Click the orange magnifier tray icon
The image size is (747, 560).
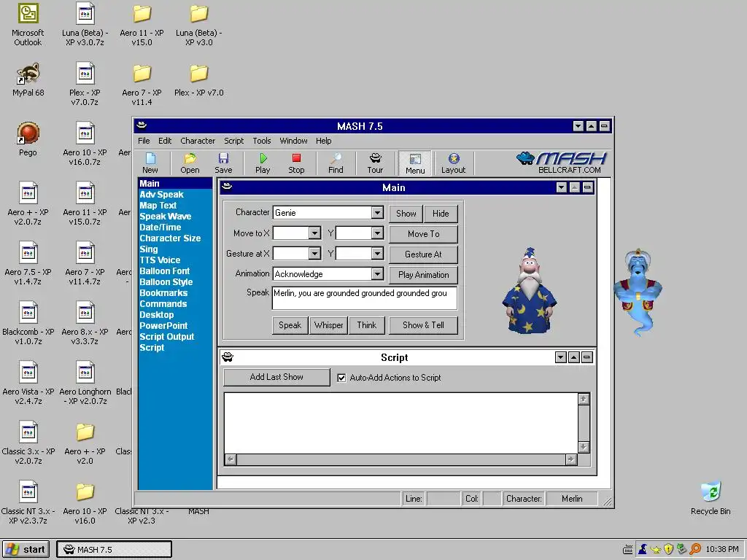coord(695,549)
